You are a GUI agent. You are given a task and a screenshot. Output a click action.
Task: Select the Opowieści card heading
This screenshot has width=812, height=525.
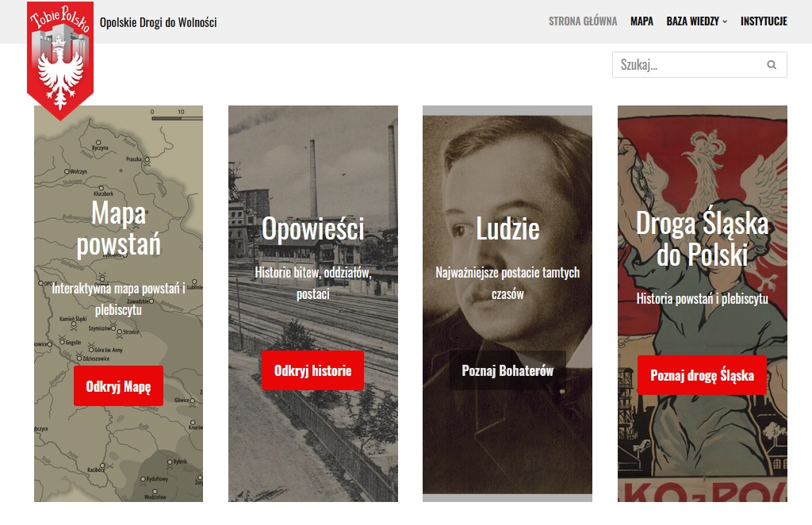click(x=312, y=228)
